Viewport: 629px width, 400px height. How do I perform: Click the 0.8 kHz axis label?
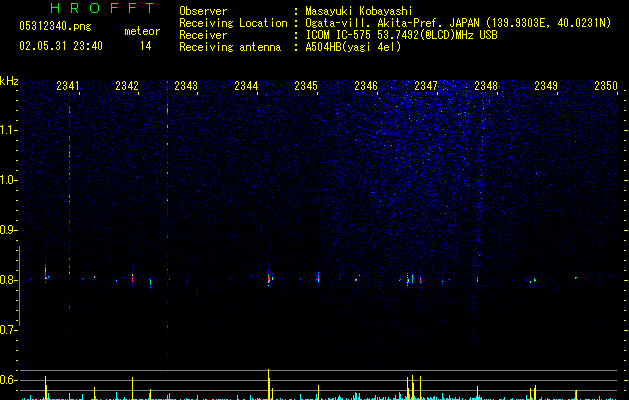[8, 280]
